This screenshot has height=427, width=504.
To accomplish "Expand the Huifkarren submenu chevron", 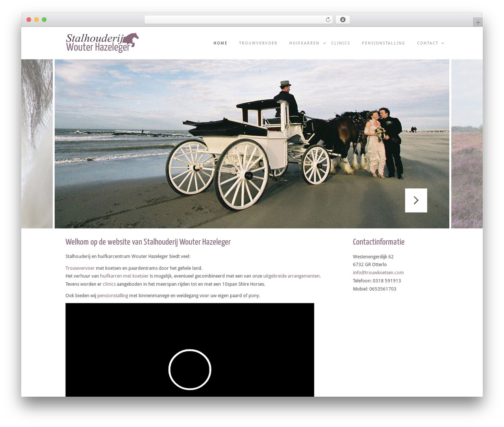I will click(325, 43).
